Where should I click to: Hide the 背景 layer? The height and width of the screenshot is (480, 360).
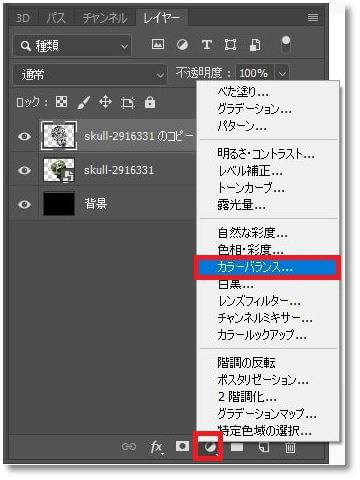pyautogui.click(x=24, y=204)
